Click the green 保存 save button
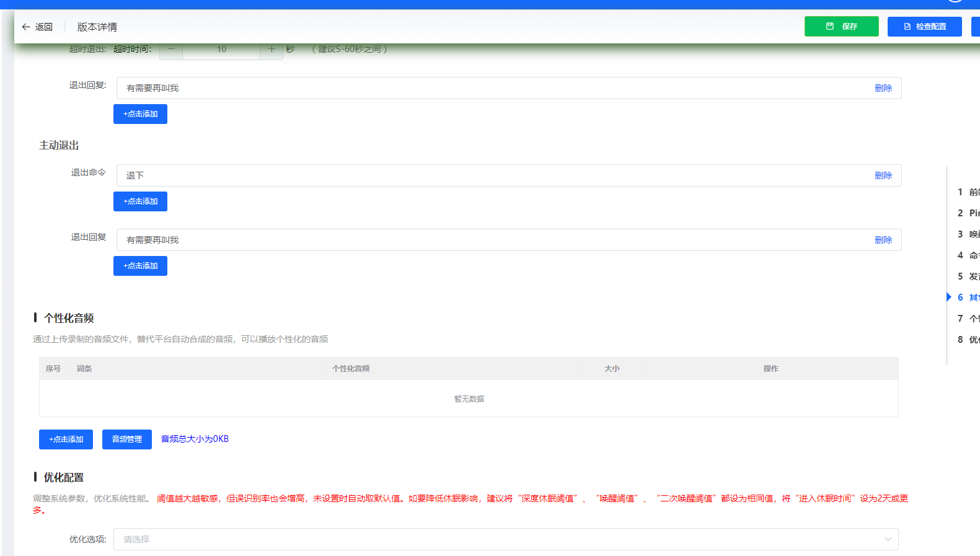This screenshot has width=980, height=556. pos(841,27)
